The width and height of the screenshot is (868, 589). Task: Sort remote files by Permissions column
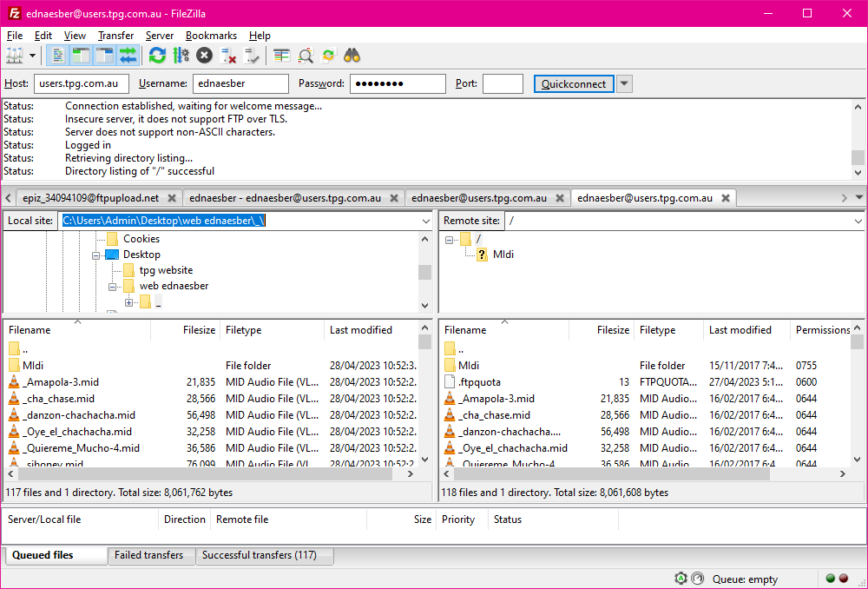821,330
